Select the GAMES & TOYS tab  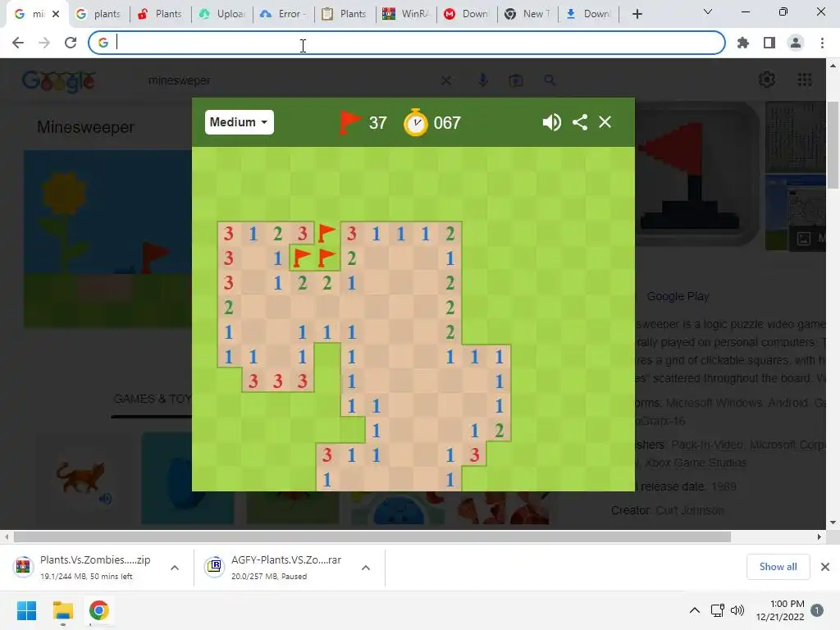[x=152, y=399]
